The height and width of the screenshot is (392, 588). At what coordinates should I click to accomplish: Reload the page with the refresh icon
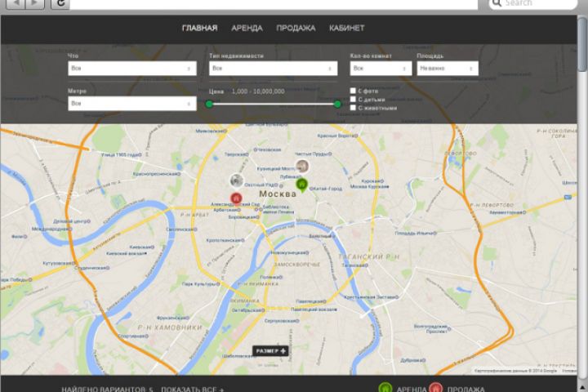[60, 4]
